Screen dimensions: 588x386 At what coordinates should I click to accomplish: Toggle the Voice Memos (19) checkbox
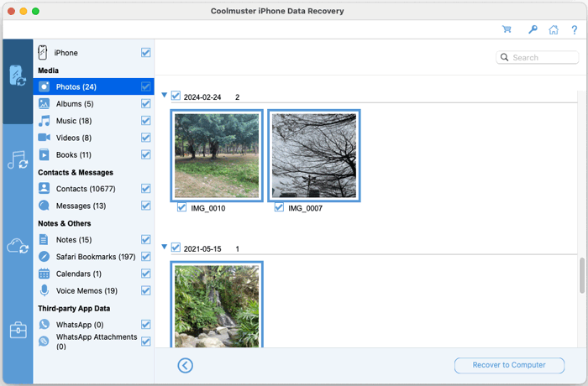coord(146,290)
